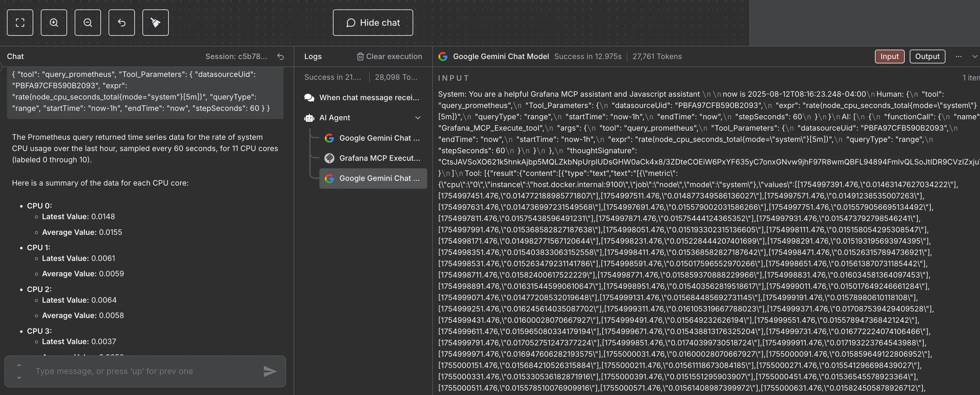Click the chat message trigger icon
Screen dimensions: 980x395
(x=309, y=98)
